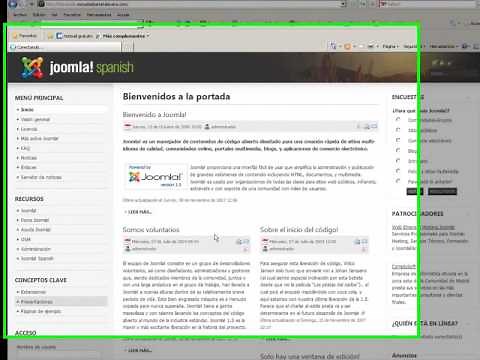Open a new tab with the blank tab button
Viewport: 480px width, 360px height.
128,47
